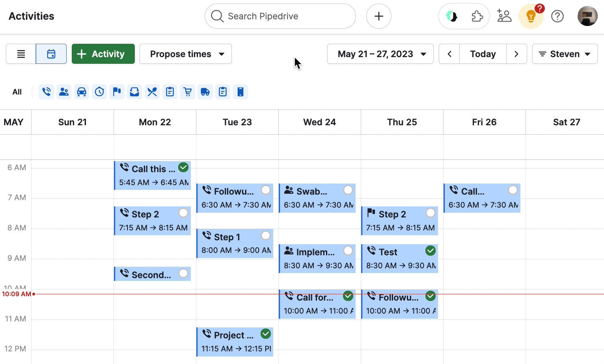The image size is (604, 364).
Task: Open the Marketplace apps puzzle icon
Action: (477, 16)
